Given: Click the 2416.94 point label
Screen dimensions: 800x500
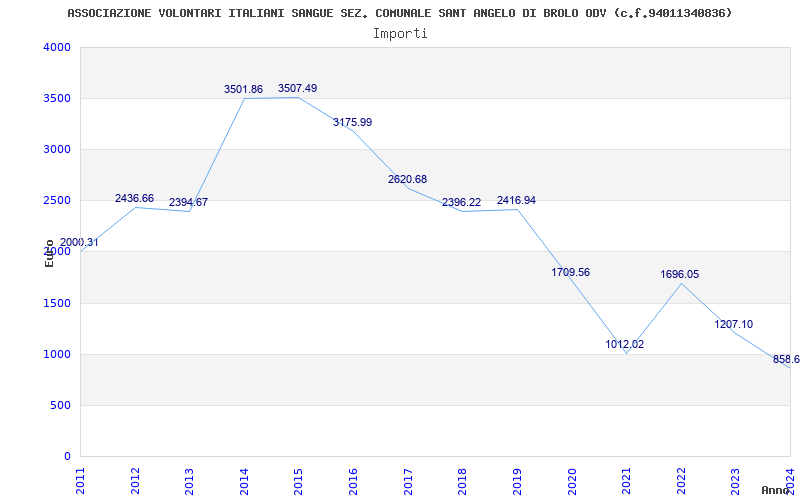Looking at the screenshot, I should 516,201.
